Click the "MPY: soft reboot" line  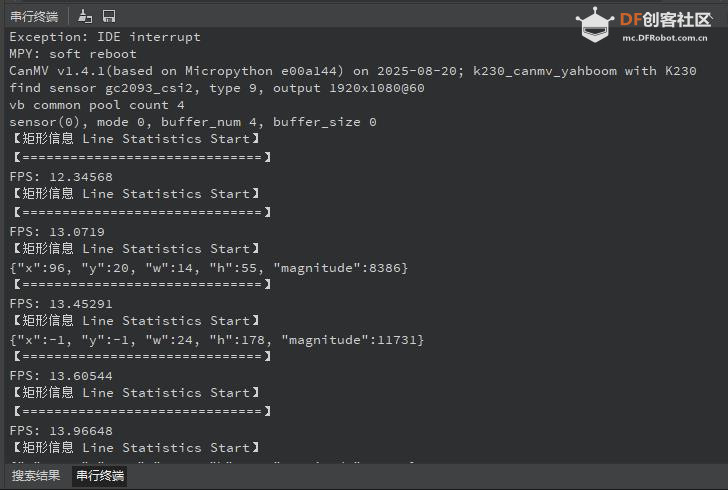tap(73, 54)
